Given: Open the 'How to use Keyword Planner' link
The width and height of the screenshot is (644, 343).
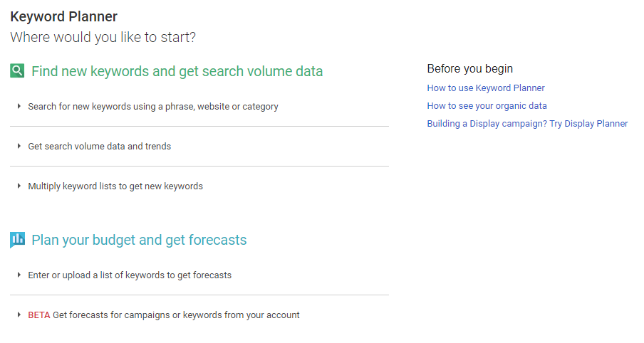Looking at the screenshot, I should click(x=486, y=88).
